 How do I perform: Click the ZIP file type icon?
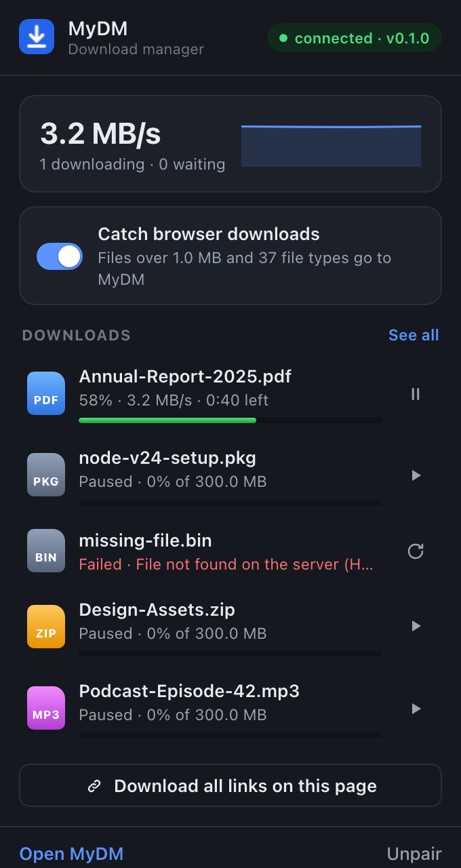click(46, 627)
